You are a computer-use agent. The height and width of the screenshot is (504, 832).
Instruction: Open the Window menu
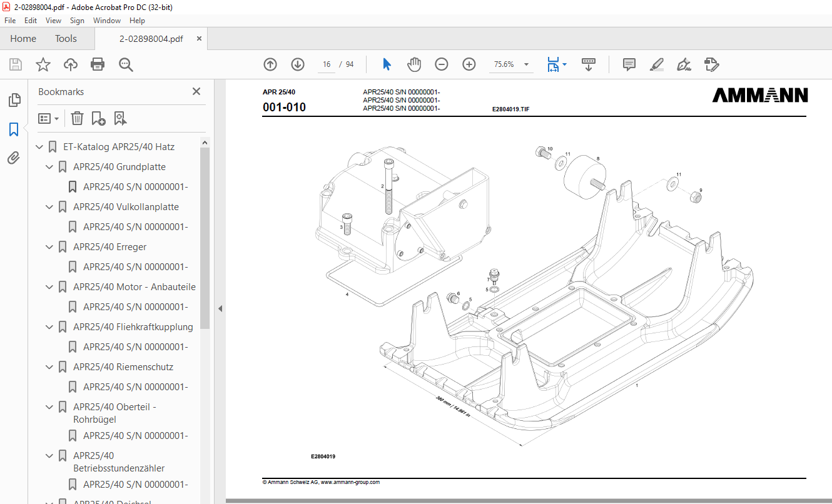pos(107,21)
